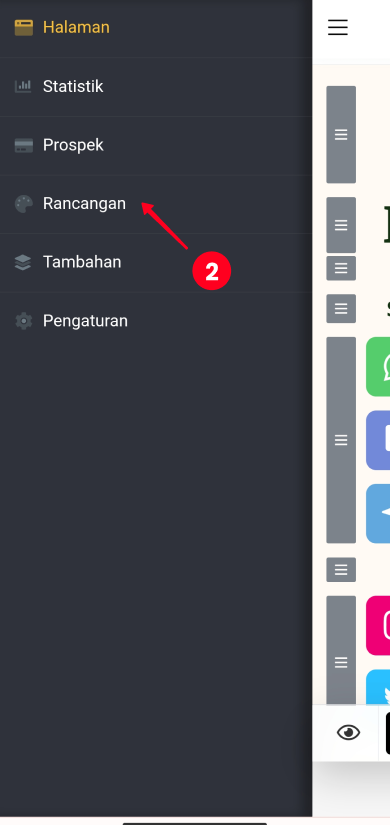This screenshot has height=825, width=390.
Task: Toggle the hamburger menu at top
Action: point(338,27)
